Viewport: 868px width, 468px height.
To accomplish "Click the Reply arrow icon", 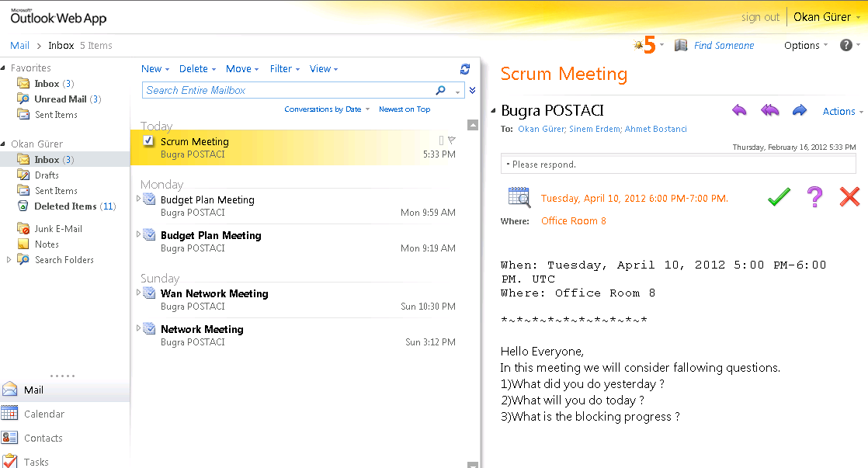I will coord(739,111).
